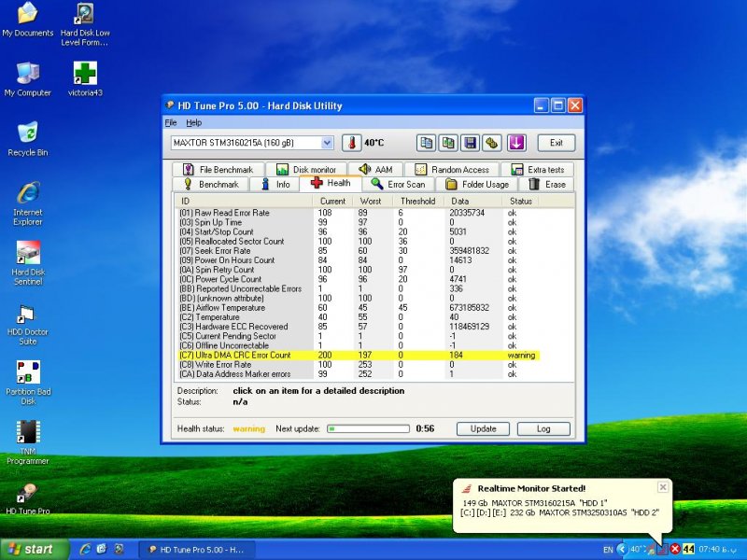Click the Threshold column header
This screenshot has width=747, height=560.
tap(417, 201)
